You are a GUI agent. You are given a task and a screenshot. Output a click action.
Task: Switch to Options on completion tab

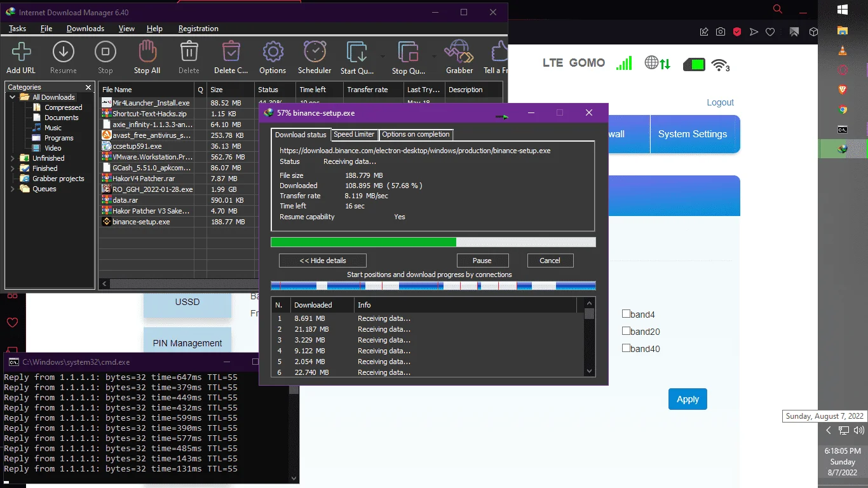pyautogui.click(x=416, y=134)
